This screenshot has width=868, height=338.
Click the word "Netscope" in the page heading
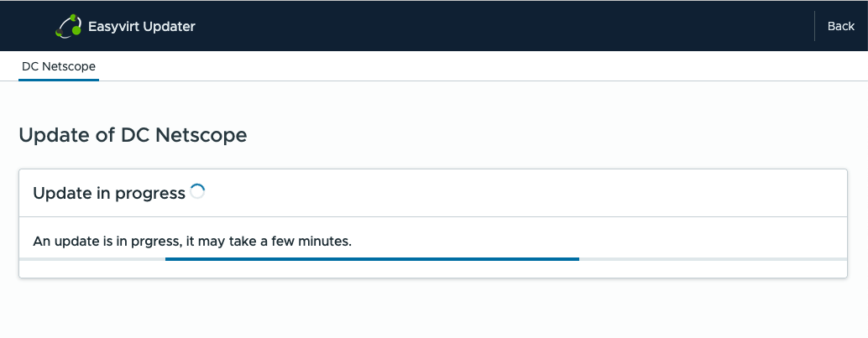click(201, 135)
